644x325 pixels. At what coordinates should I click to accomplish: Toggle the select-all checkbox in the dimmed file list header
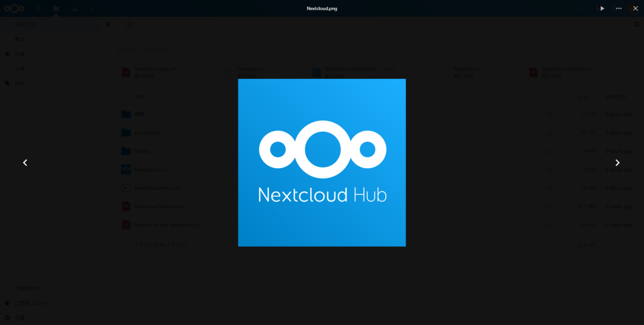click(x=110, y=97)
